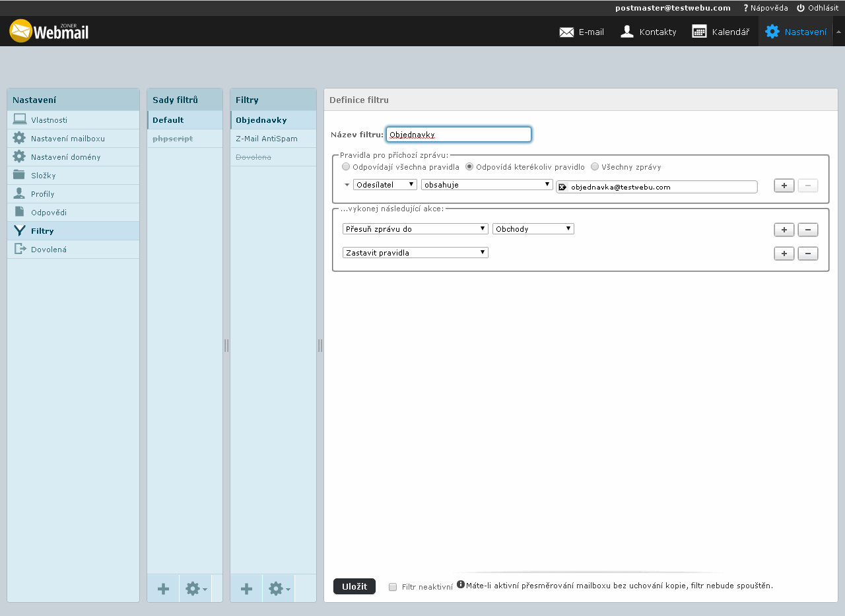Click the Název filtru text field

tap(458, 135)
